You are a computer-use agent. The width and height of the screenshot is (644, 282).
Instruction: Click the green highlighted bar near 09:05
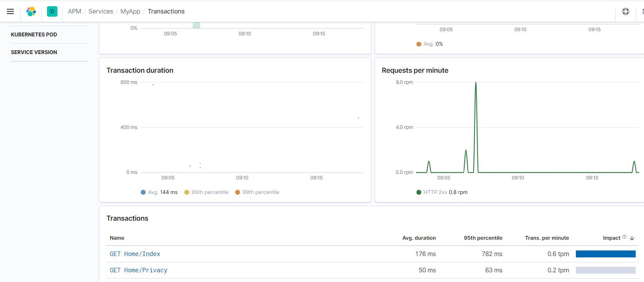pyautogui.click(x=196, y=25)
